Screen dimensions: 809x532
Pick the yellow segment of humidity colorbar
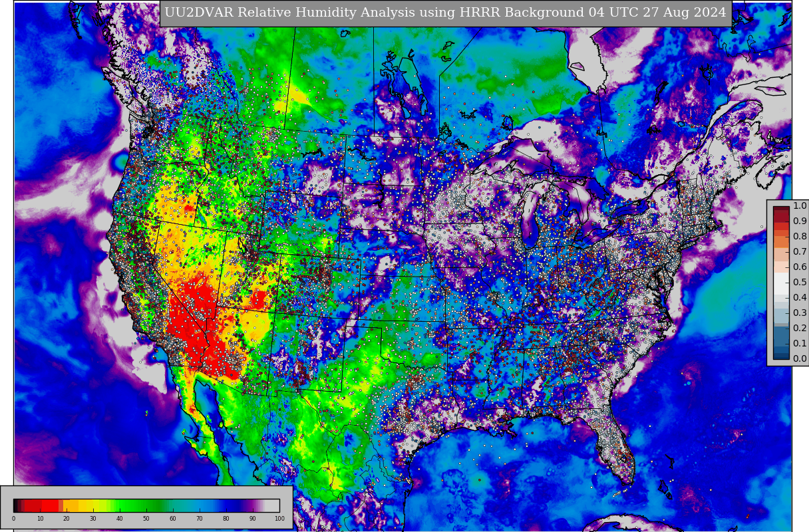90,505
